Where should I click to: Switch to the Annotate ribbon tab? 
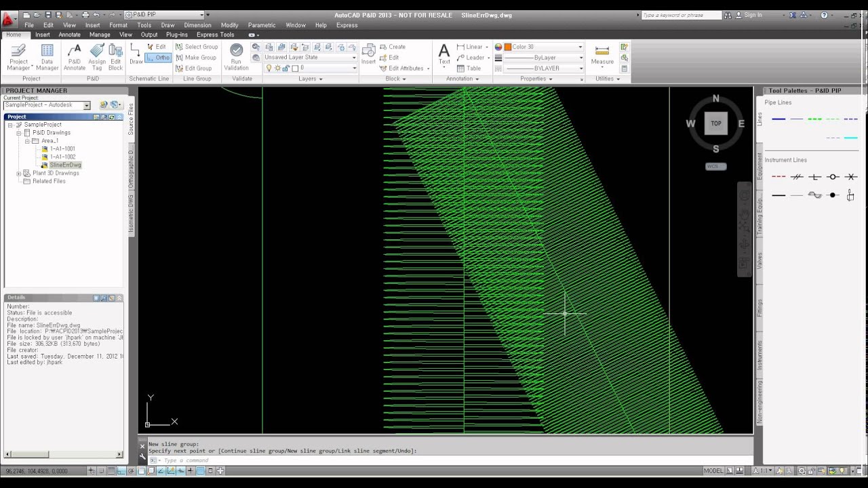[x=69, y=35]
